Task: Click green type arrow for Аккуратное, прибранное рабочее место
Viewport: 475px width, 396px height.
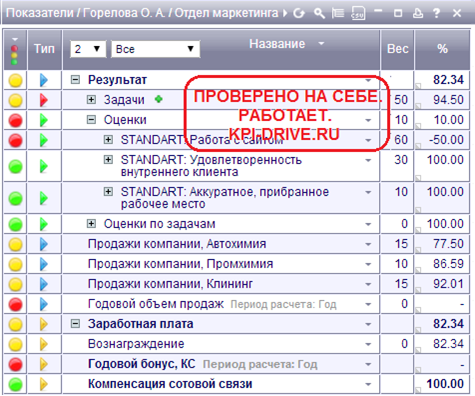Action: coord(43,198)
